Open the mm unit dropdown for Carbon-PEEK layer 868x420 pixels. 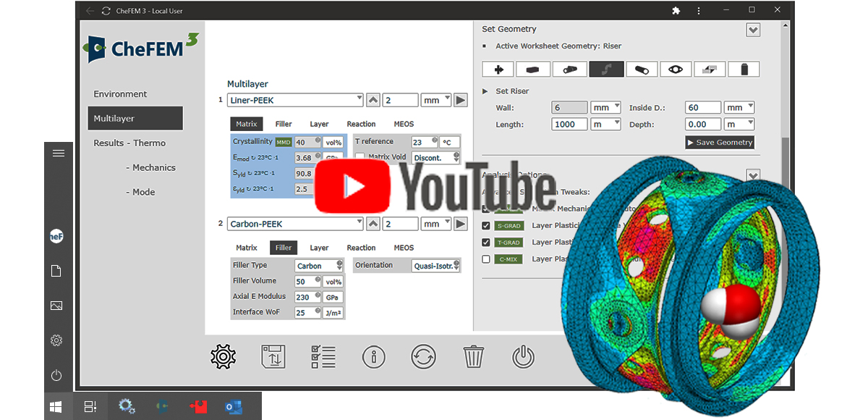pyautogui.click(x=436, y=224)
